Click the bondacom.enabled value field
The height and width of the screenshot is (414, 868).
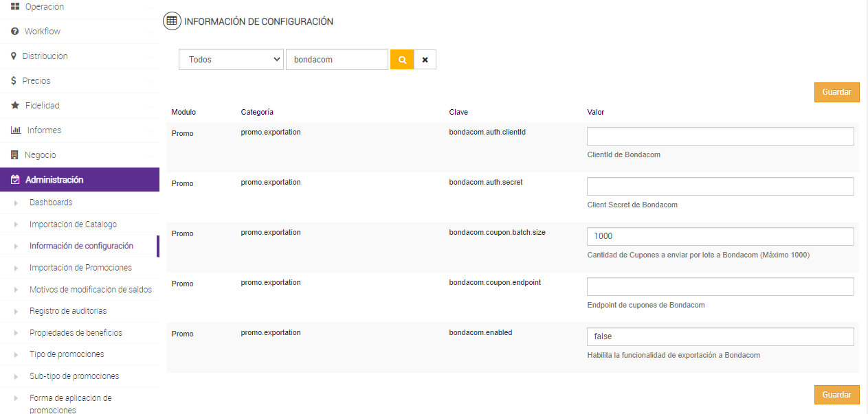[720, 336]
